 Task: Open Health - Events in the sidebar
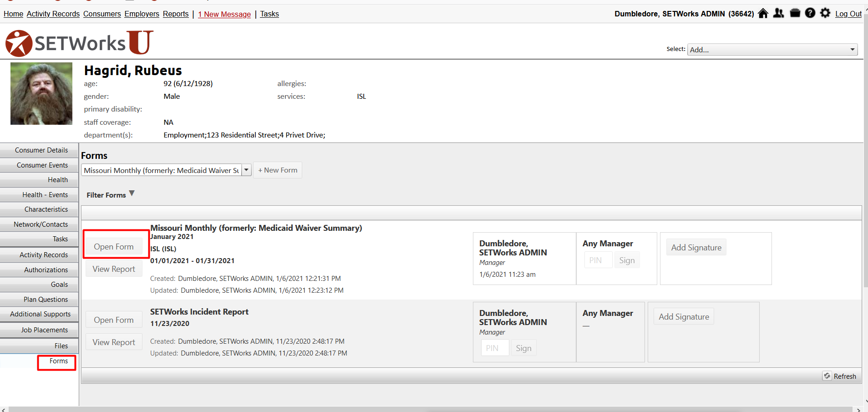pos(39,195)
